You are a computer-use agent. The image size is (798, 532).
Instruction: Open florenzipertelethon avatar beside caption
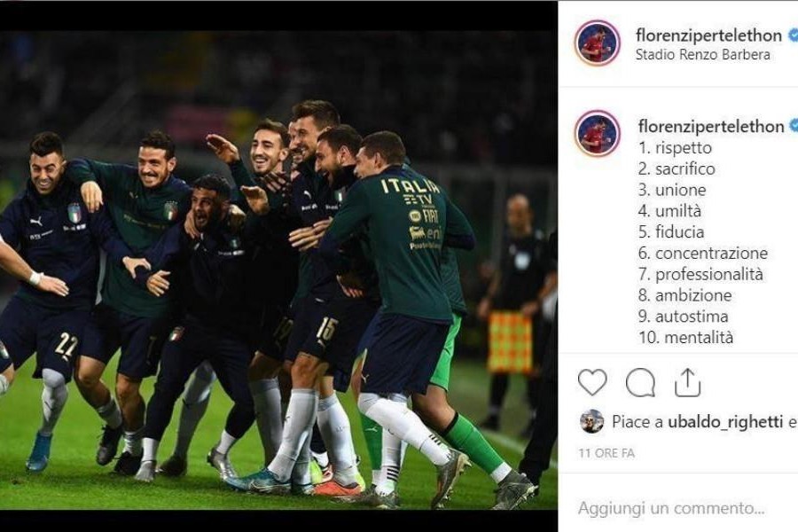tap(597, 133)
